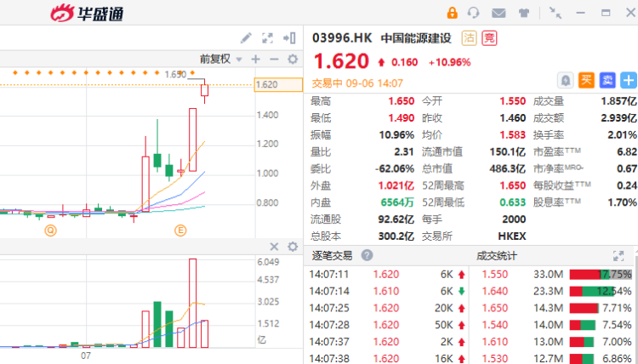638x364 pixels.
Task: Click the latest red candlestick
Action: (x=204, y=90)
